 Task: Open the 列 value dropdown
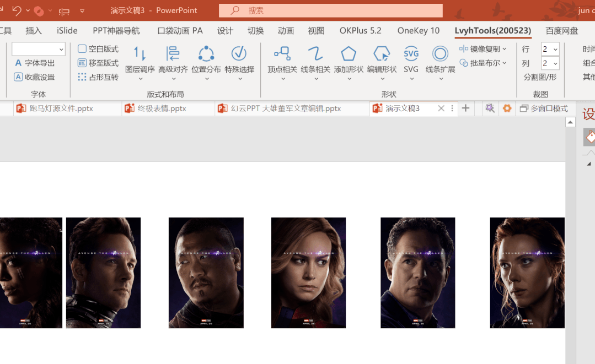point(555,63)
